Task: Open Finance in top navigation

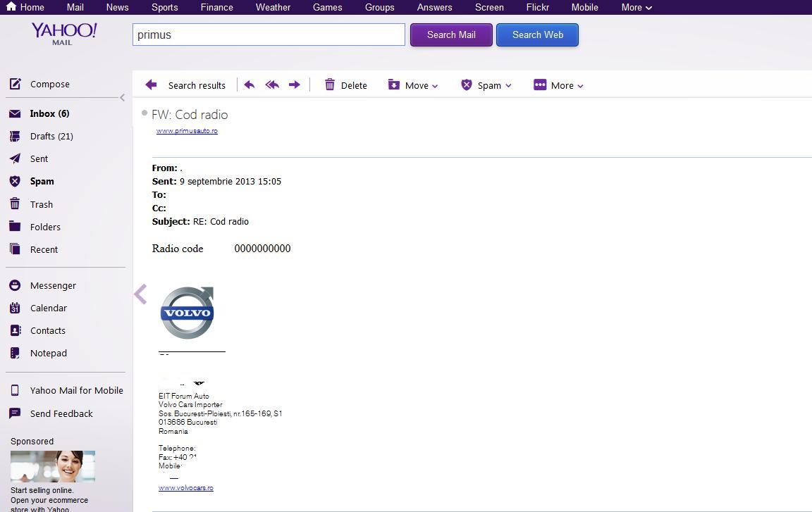Action: [217, 7]
